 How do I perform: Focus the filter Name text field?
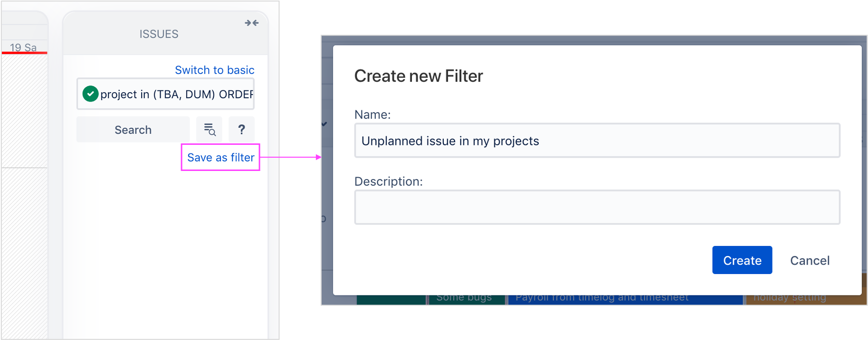pos(597,141)
